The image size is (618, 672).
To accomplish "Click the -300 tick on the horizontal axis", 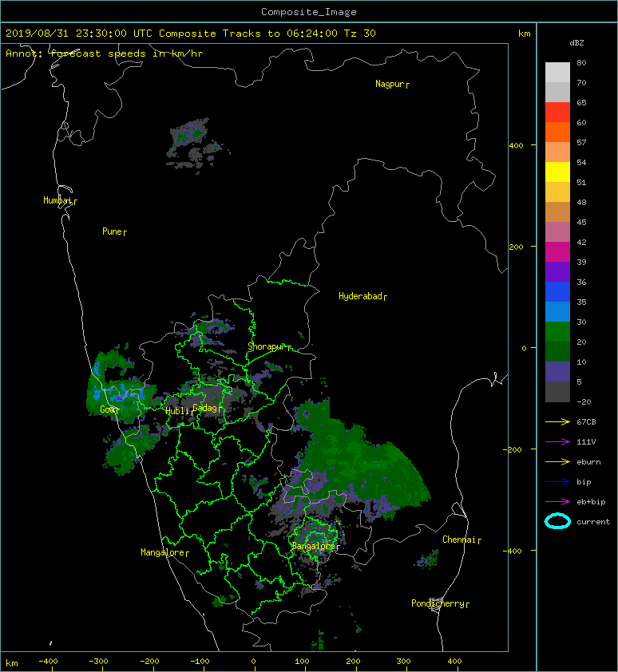I will [x=99, y=662].
